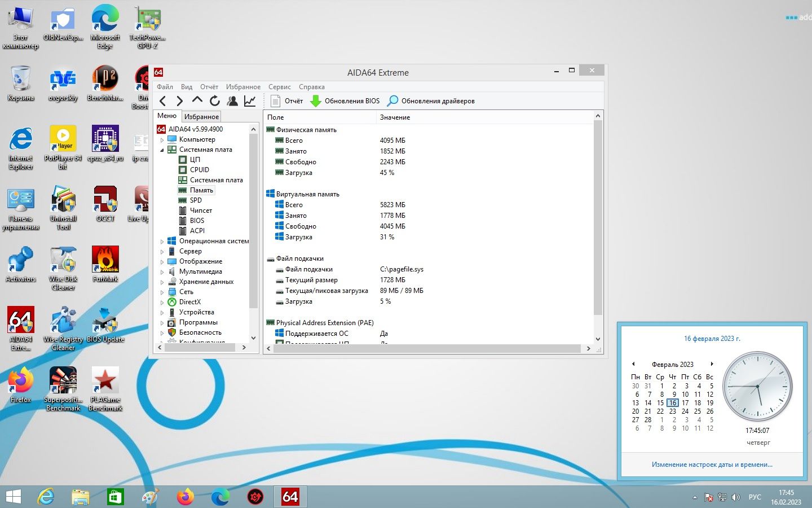Expand the Отображение tree node
The width and height of the screenshot is (812, 508).
coord(162,261)
